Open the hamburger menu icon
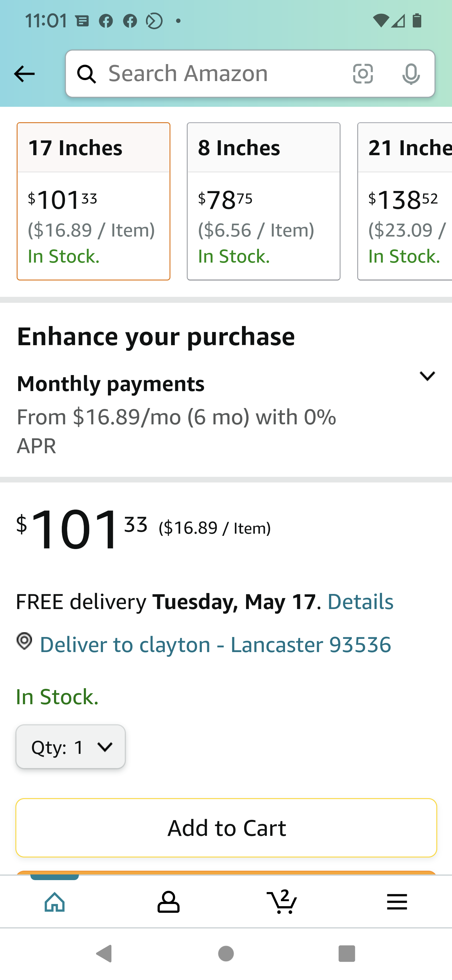 coord(397,901)
